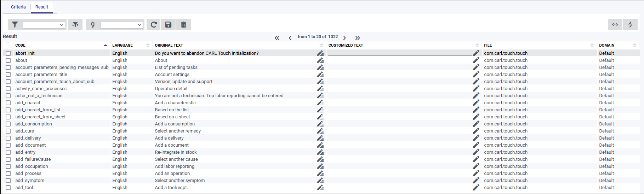
Task: Click the trash delete icon
Action: (183, 24)
